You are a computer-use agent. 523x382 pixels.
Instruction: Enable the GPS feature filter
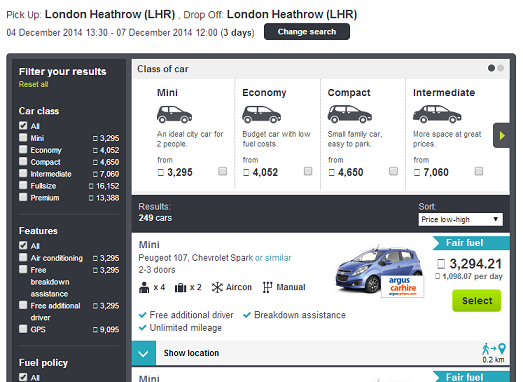[23, 329]
